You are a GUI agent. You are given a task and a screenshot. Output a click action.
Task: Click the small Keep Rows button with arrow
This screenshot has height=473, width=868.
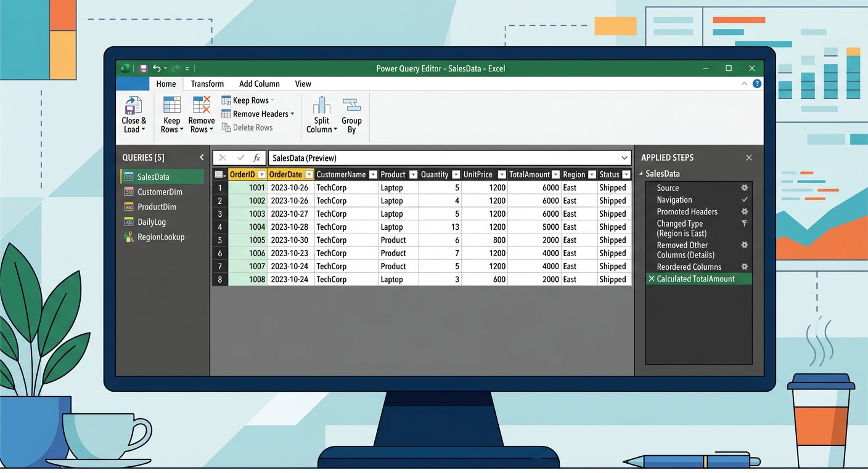248,100
